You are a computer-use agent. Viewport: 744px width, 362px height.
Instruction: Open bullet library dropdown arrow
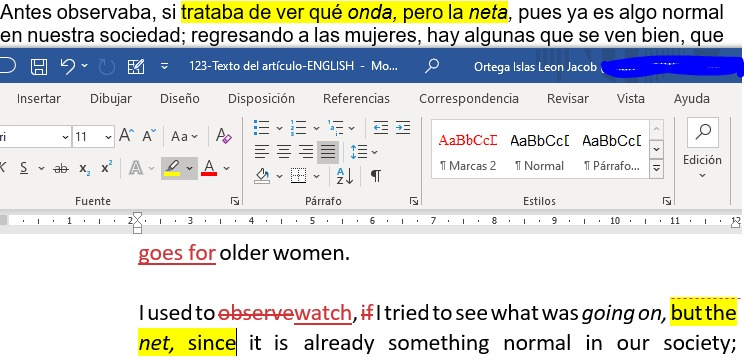click(279, 128)
